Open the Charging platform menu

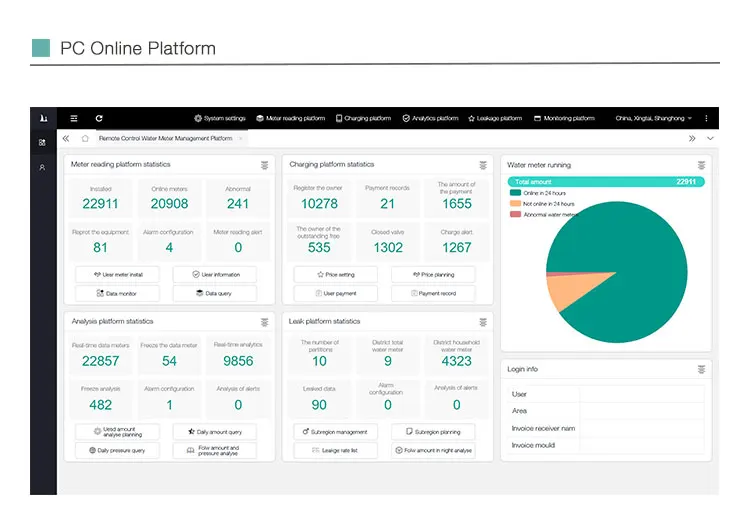pyautogui.click(x=363, y=118)
